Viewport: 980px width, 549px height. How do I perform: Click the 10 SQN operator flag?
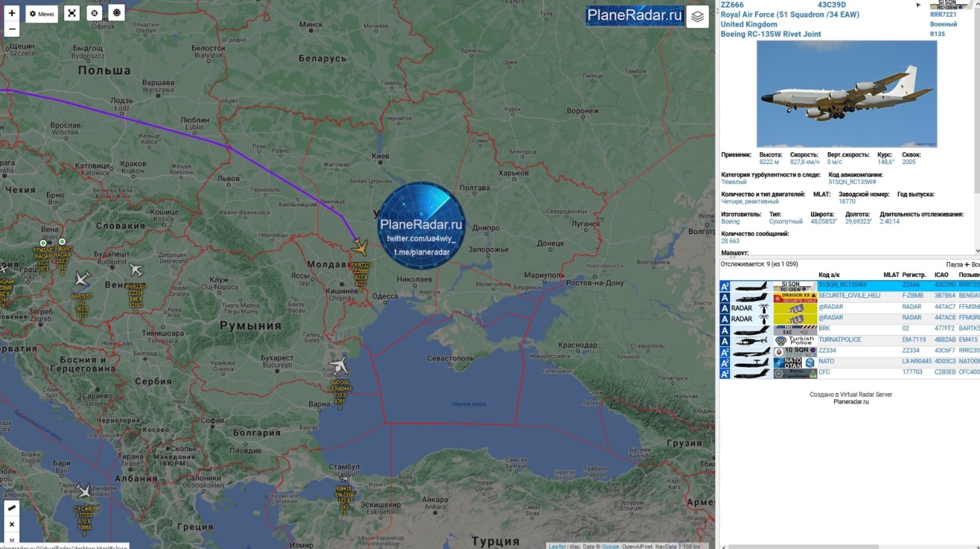pyautogui.click(x=795, y=351)
